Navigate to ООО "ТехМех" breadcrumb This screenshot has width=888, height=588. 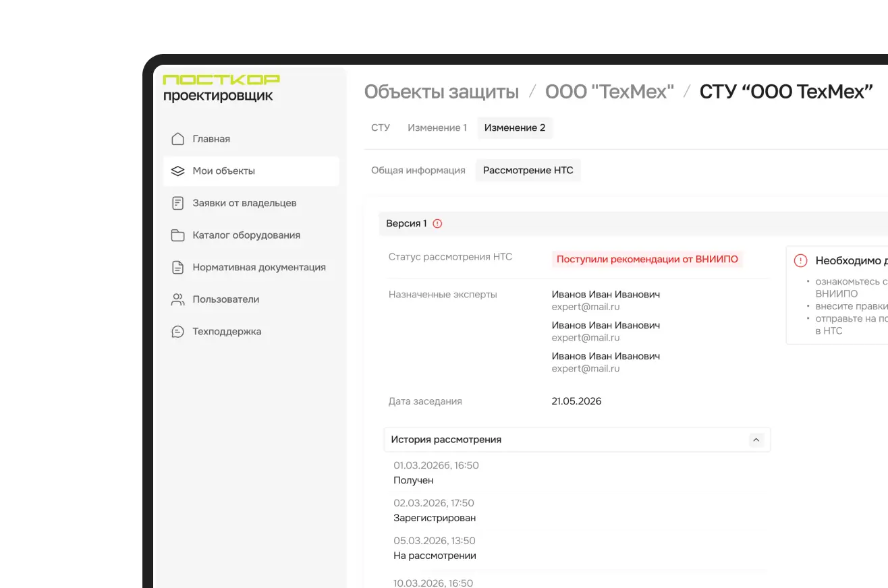(609, 92)
